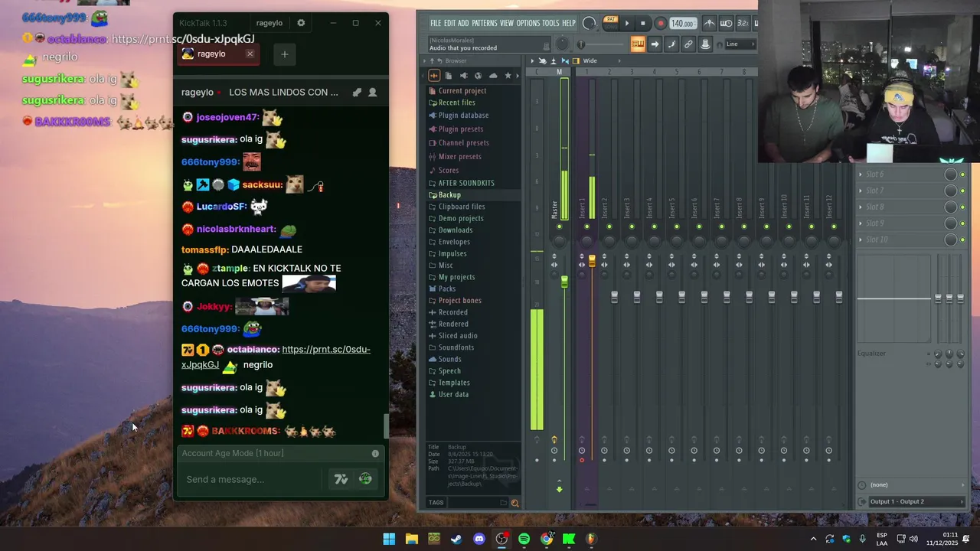The height and width of the screenshot is (551, 980).
Task: Open the pinned message pin icon
Action: [357, 92]
